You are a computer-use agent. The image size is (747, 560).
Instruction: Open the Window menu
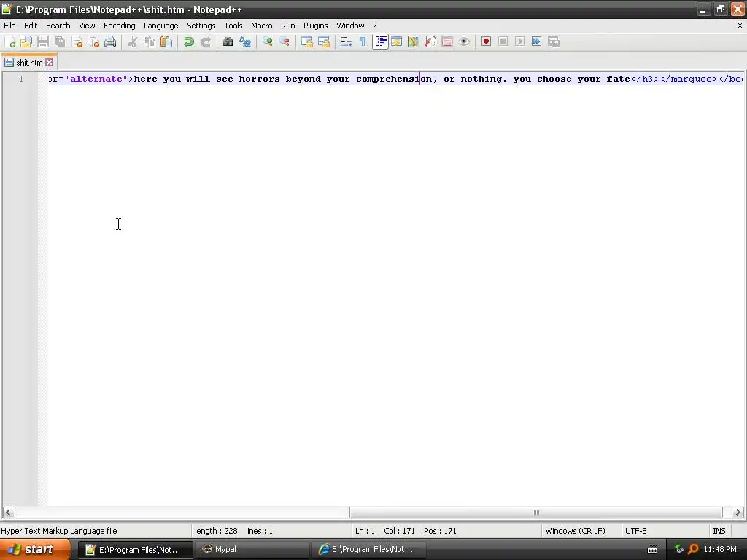tap(350, 26)
